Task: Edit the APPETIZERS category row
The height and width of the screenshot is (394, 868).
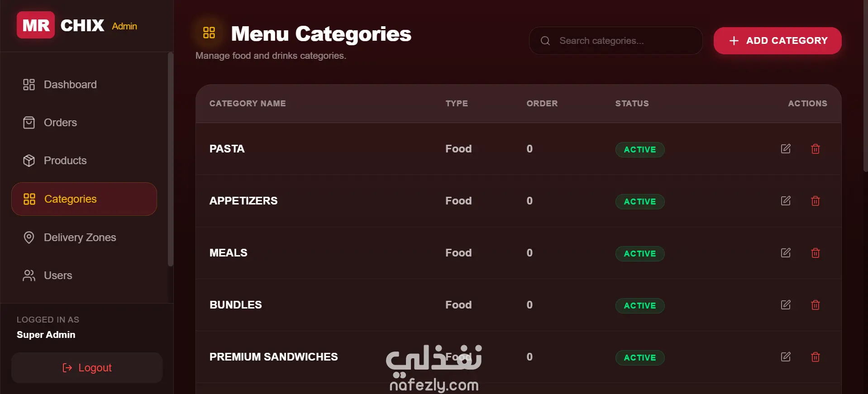Action: click(786, 201)
